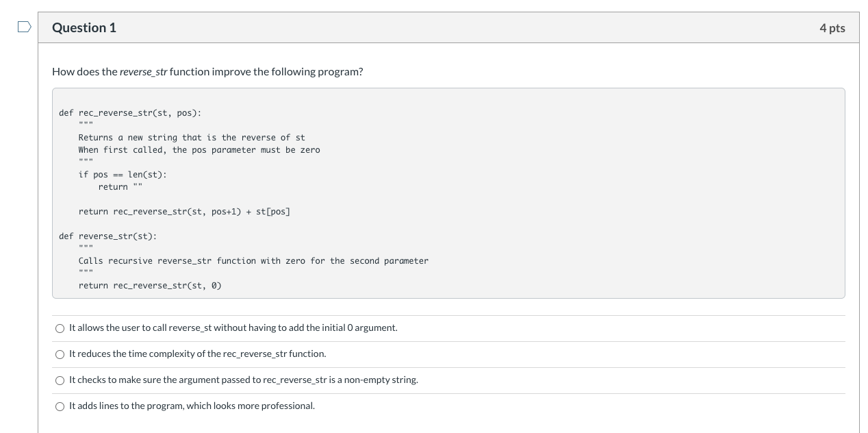
Task: Select answer about reducing time complexity
Action: pyautogui.click(x=60, y=354)
